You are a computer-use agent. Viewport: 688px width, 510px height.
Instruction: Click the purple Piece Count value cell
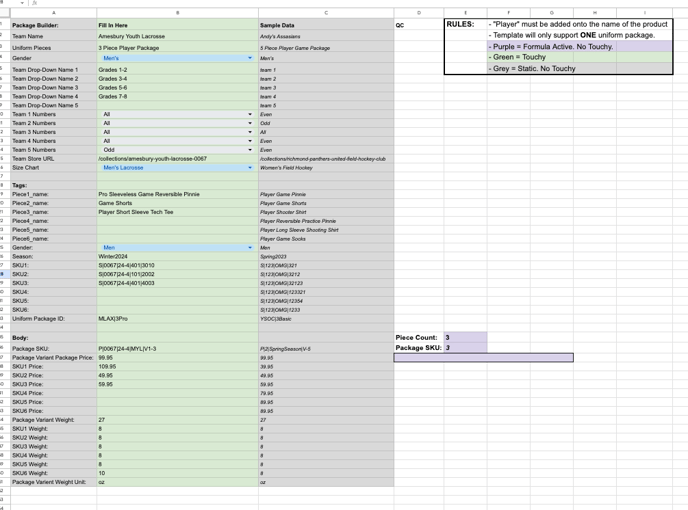pyautogui.click(x=465, y=338)
